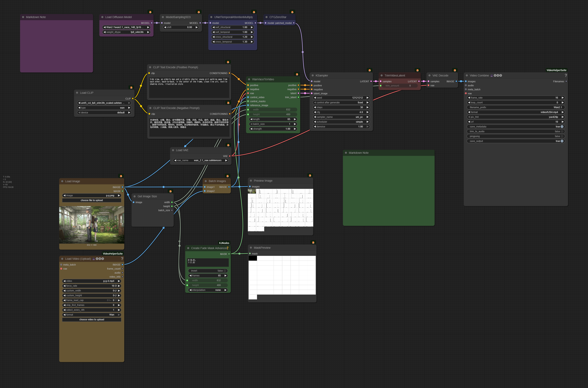Image resolution: width=588 pixels, height=388 pixels.
Task: Enable the pingpong toggle
Action: click(562, 136)
